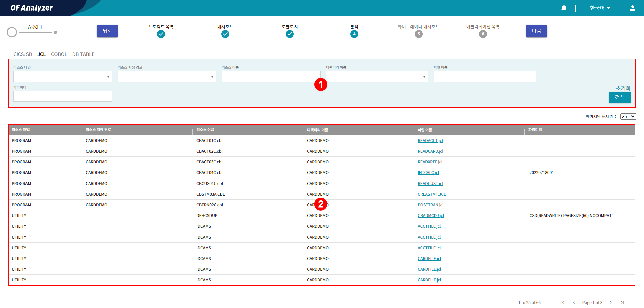Sort by 파라미터 column header
Image resolution: width=644 pixels, height=308 pixels.
point(535,130)
